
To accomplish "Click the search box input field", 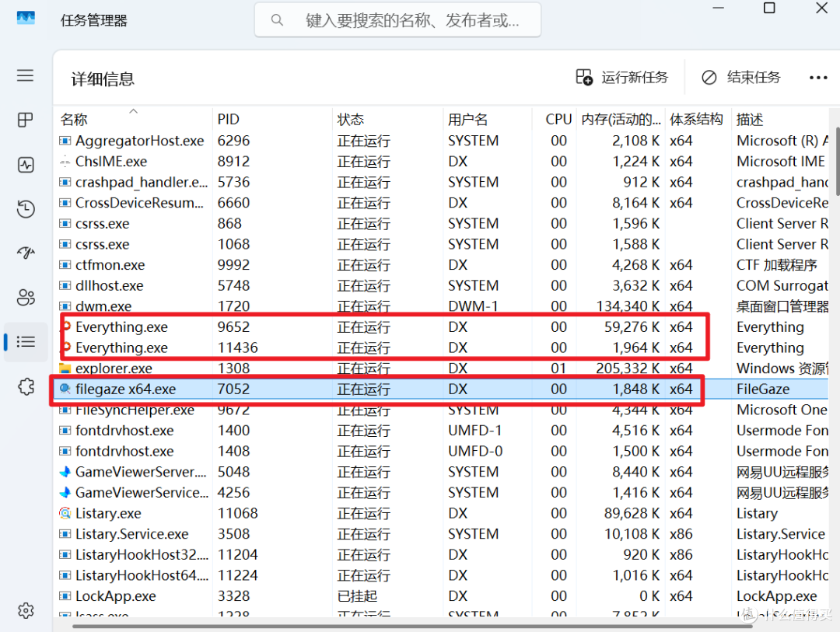I will [397, 20].
